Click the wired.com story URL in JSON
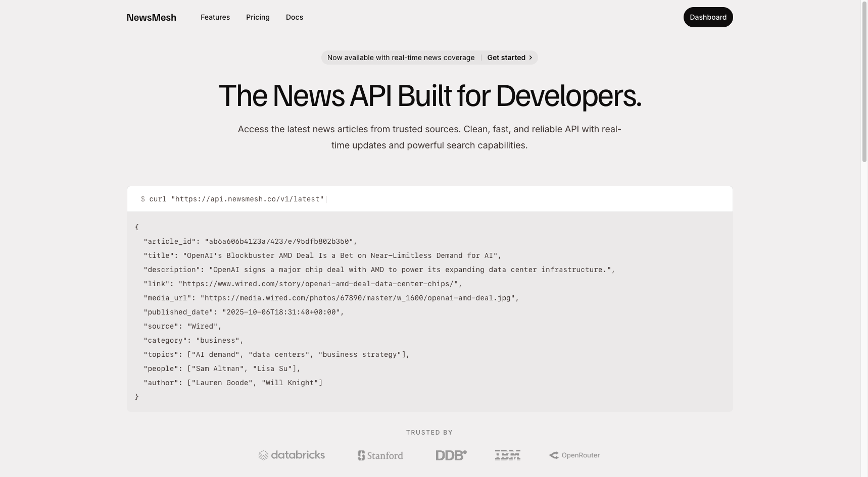 pos(318,284)
